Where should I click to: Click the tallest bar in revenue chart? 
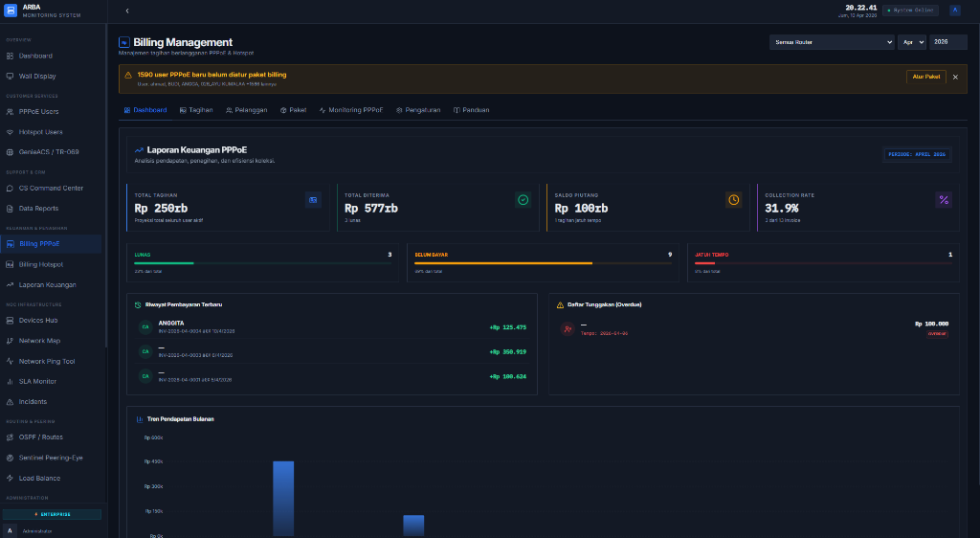click(x=283, y=499)
